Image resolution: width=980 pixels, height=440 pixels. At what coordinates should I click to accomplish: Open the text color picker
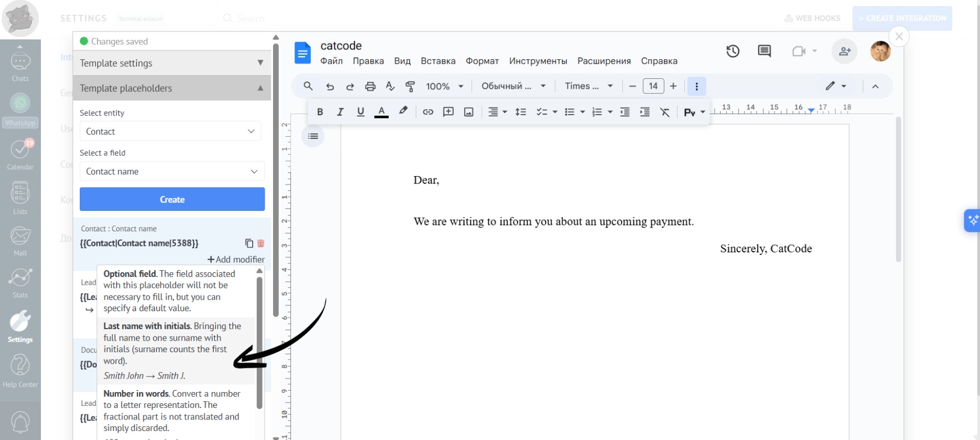click(381, 112)
